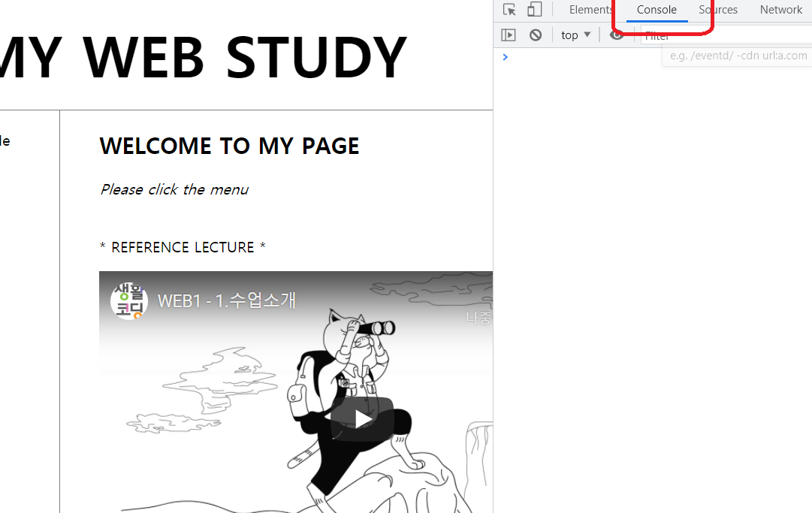Focus the console Filter input field

coord(726,36)
